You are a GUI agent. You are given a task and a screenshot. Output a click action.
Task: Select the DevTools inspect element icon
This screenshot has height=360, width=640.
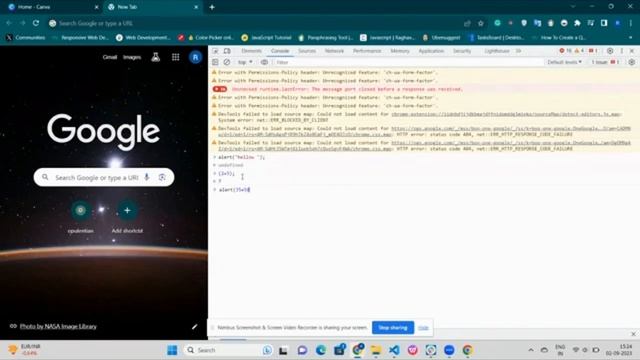[x=215, y=51]
